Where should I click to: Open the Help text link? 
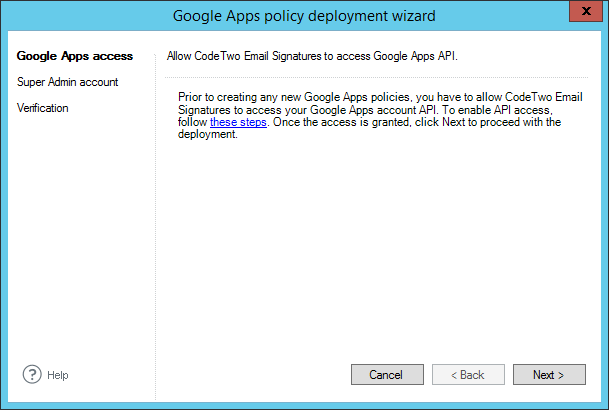(x=58, y=375)
